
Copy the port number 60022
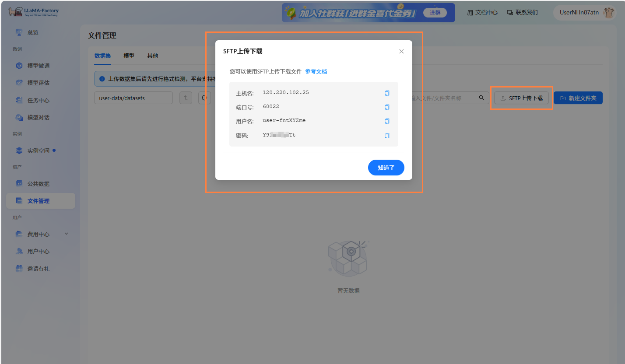pos(386,107)
